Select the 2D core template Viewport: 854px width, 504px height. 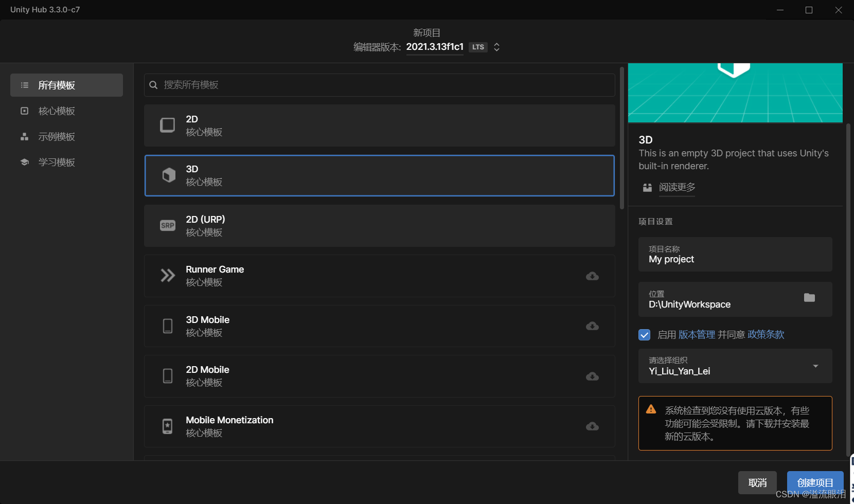coord(380,125)
